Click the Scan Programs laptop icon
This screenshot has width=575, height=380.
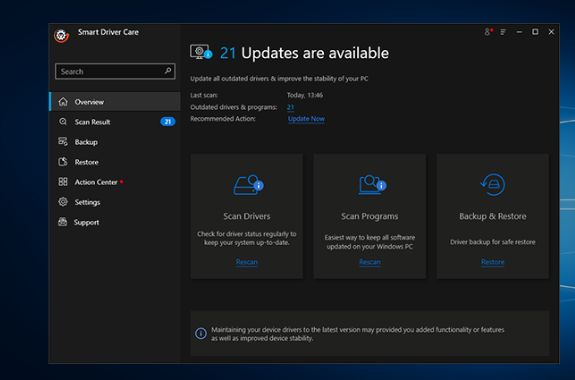372,184
